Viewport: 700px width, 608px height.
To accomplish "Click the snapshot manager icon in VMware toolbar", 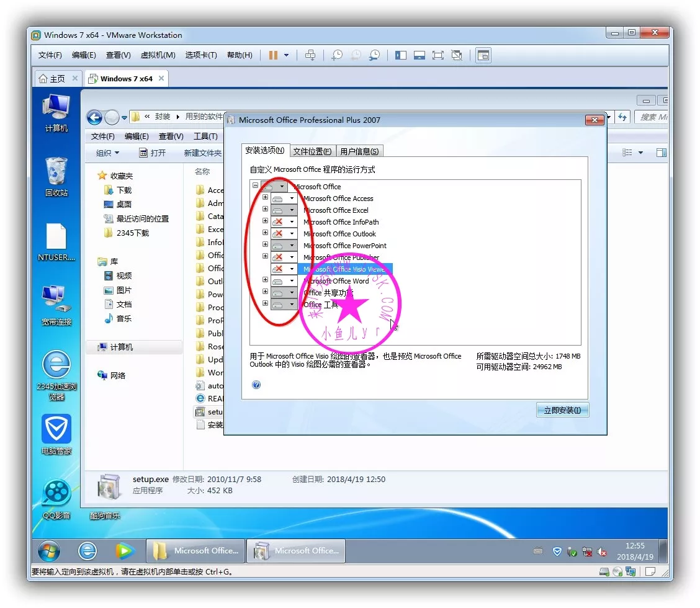I will pyautogui.click(x=375, y=55).
